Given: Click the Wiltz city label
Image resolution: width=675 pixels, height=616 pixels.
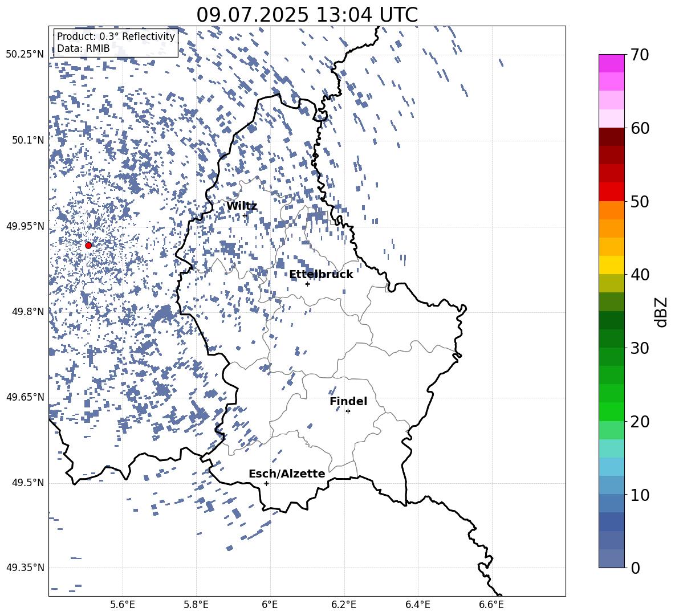Looking at the screenshot, I should [x=242, y=206].
